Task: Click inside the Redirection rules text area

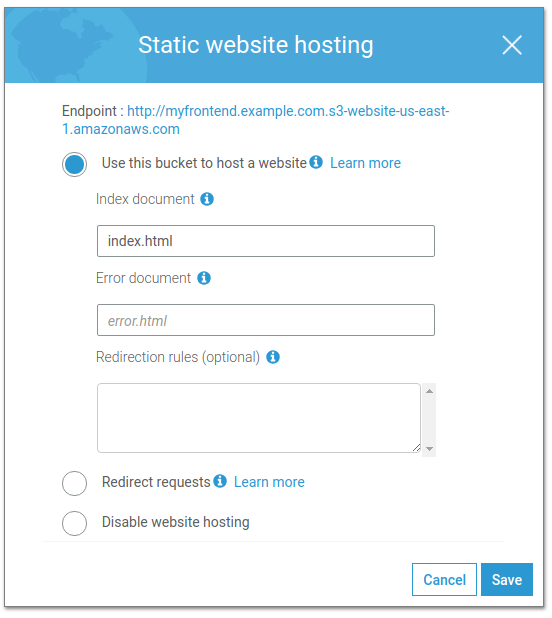Action: pyautogui.click(x=259, y=418)
